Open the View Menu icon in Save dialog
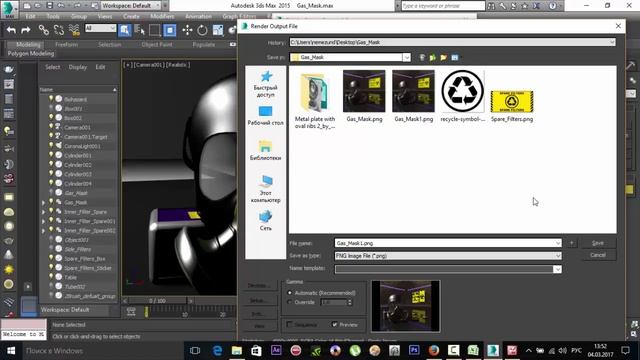 coord(455,58)
